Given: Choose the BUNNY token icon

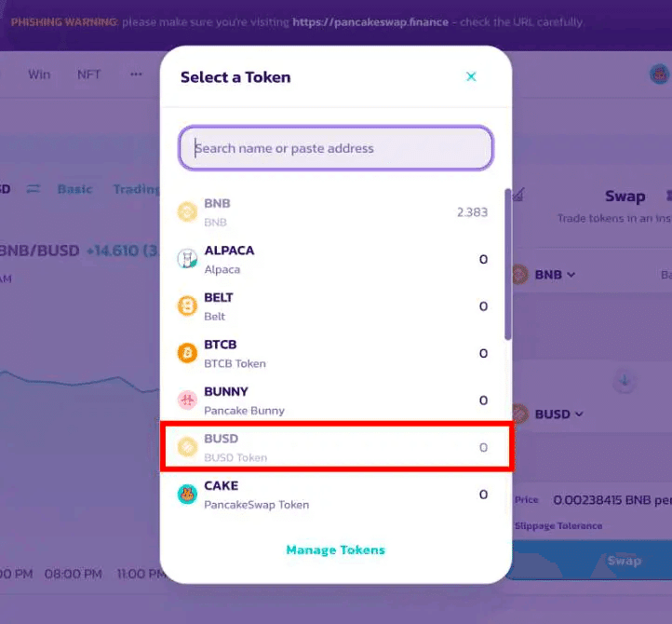Looking at the screenshot, I should [x=187, y=400].
